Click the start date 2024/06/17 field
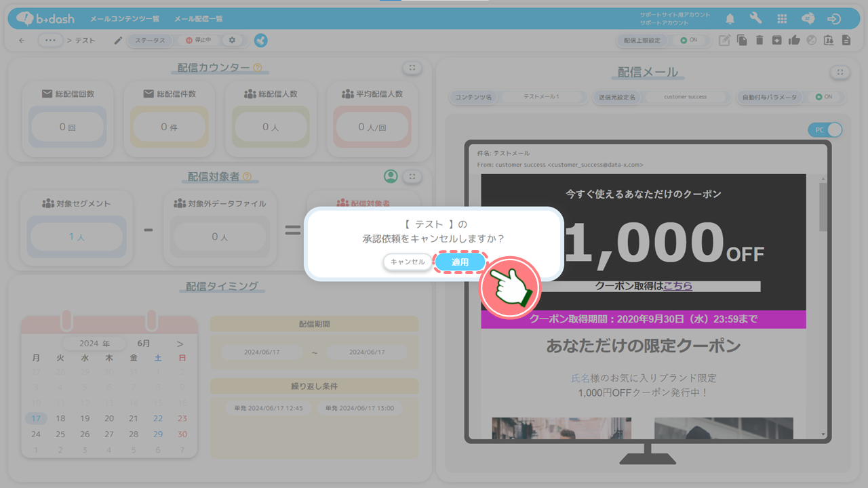 262,352
